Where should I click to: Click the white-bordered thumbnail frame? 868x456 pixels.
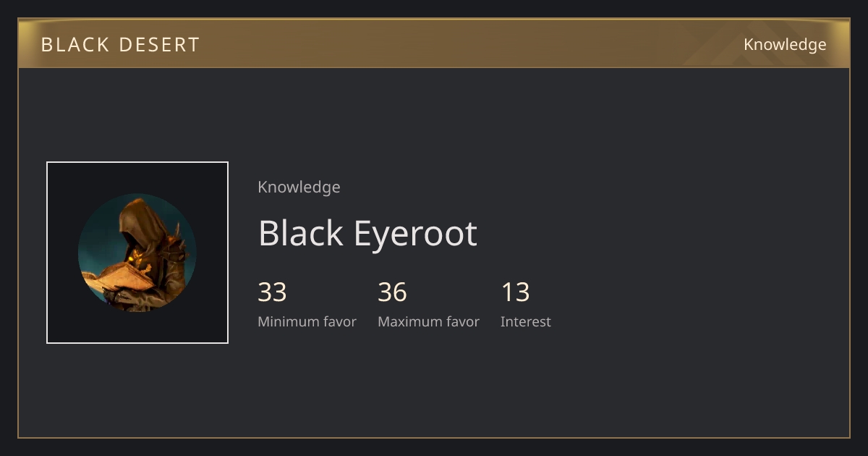(x=137, y=253)
